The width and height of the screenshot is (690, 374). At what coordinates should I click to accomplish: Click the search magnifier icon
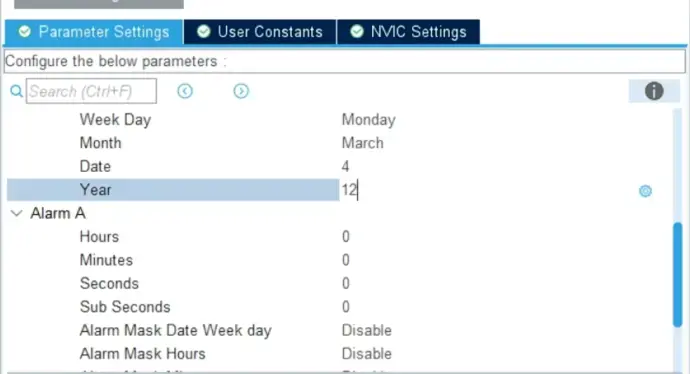[x=16, y=92]
